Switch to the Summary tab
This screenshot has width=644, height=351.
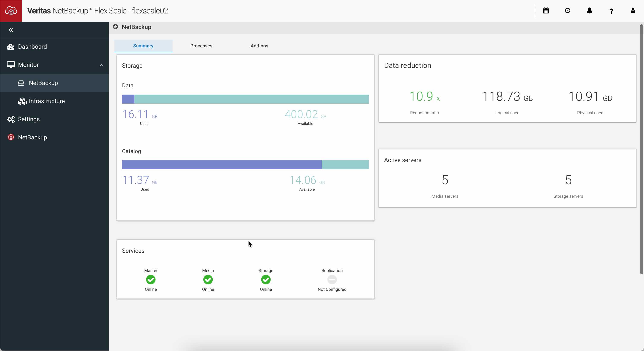(x=143, y=46)
